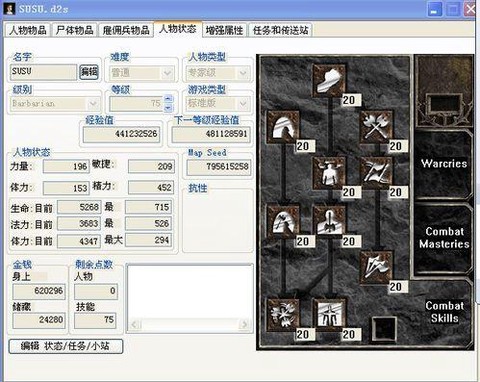This screenshot has height=382, width=480.
Task: Select the Berserk skill icon
Action: (x=329, y=315)
